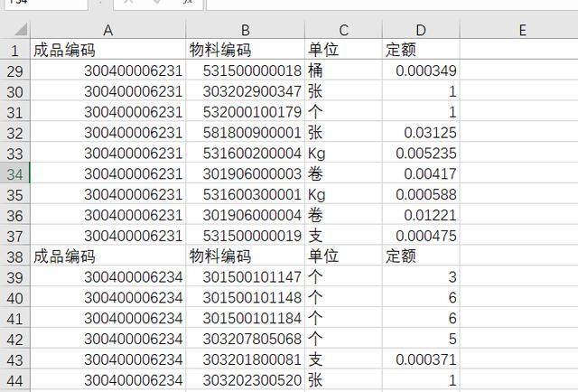Select column C header
The height and width of the screenshot is (392, 578).
[343, 30]
